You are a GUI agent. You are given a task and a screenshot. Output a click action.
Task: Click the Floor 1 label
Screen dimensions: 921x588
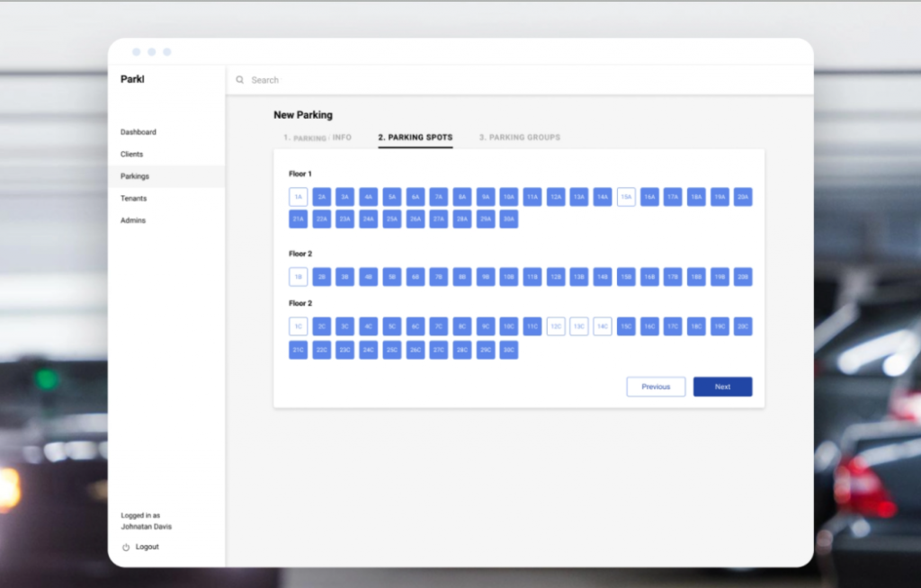click(x=300, y=174)
